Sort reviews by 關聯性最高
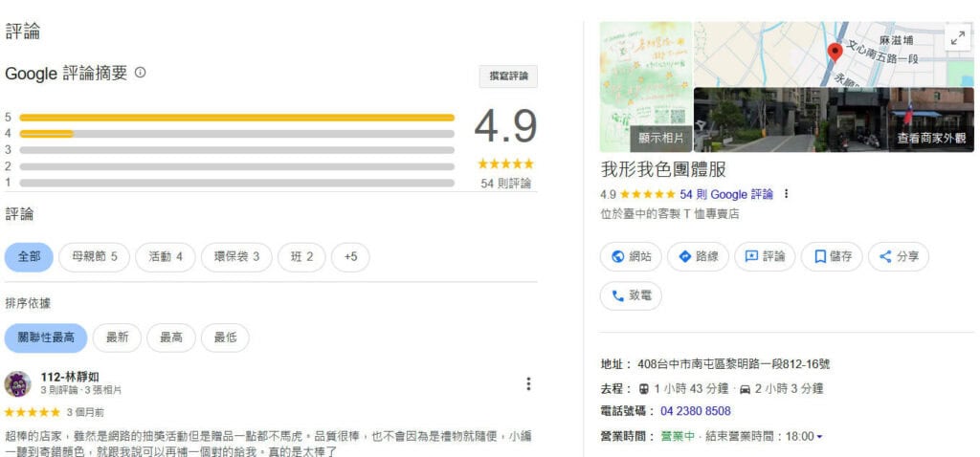This screenshot has height=457, width=980. tap(46, 337)
